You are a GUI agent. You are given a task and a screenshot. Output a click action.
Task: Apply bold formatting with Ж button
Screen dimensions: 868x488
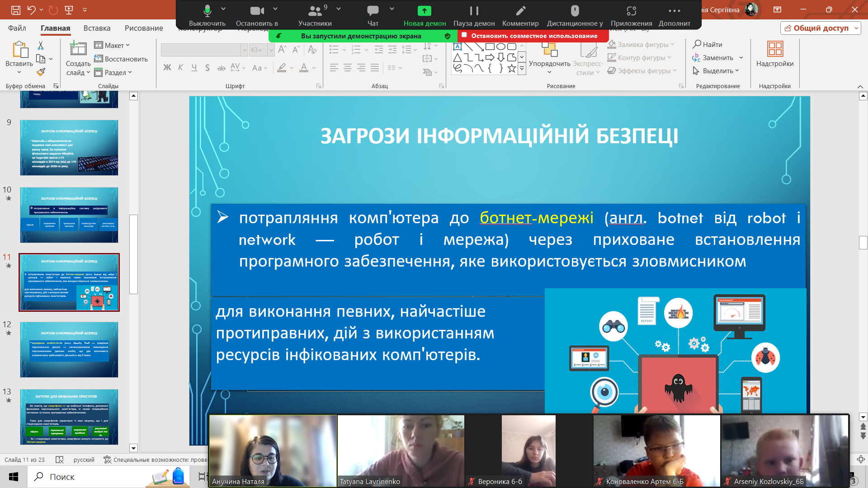click(167, 67)
